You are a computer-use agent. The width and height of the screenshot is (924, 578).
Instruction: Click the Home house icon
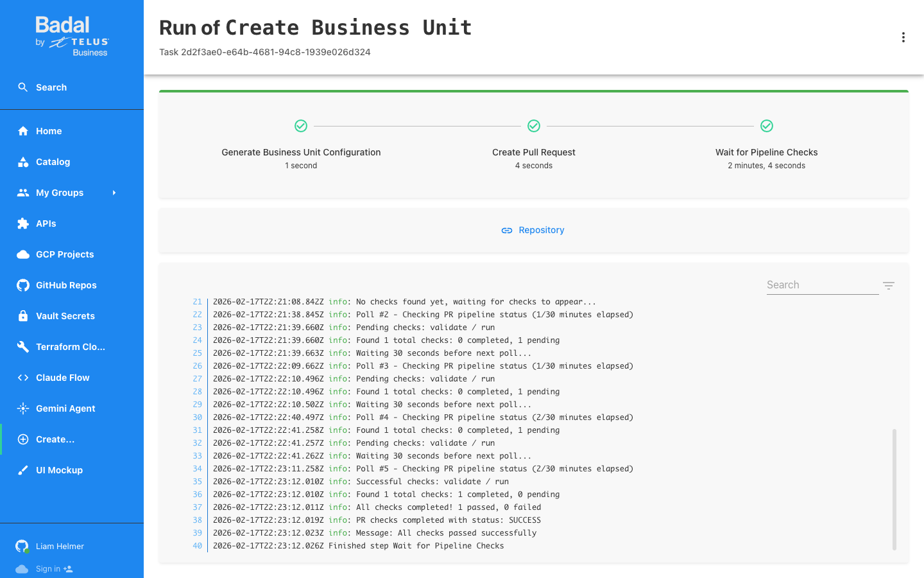pyautogui.click(x=23, y=131)
